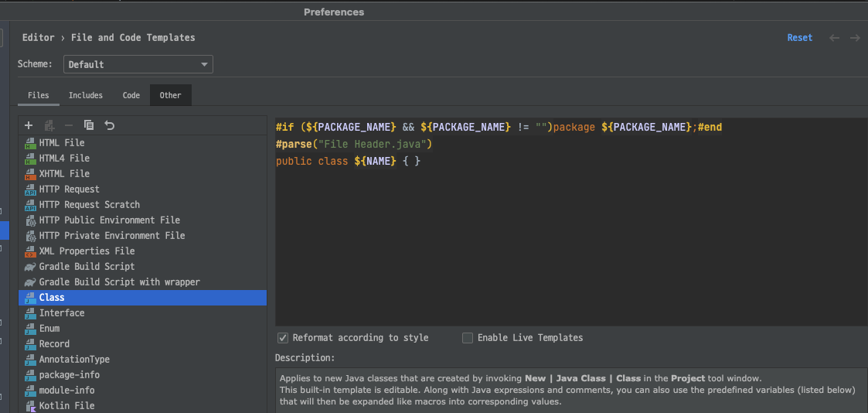Select the Enum template
Image resolution: width=868 pixels, height=413 pixels.
click(x=143, y=329)
